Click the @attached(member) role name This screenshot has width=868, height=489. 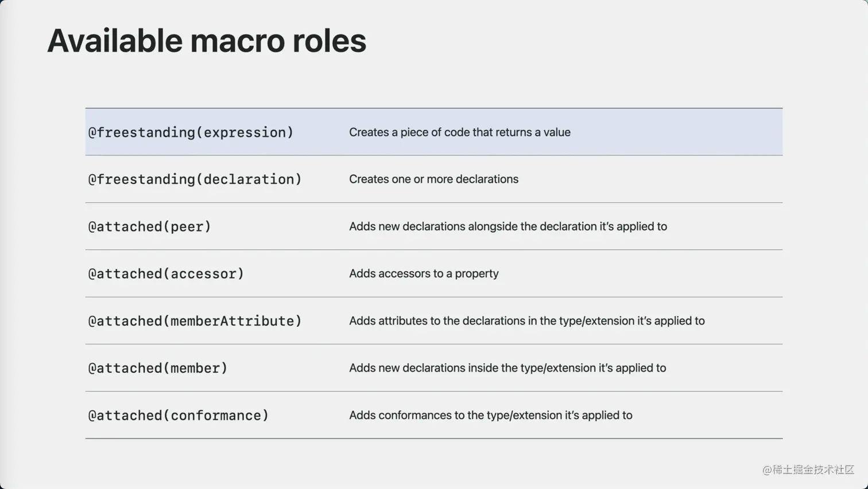pyautogui.click(x=158, y=368)
